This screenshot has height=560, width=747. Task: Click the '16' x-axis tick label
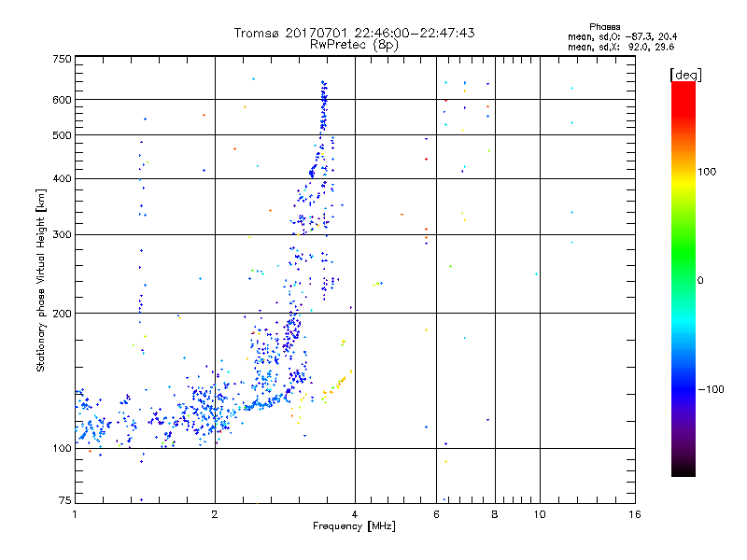[x=635, y=514]
